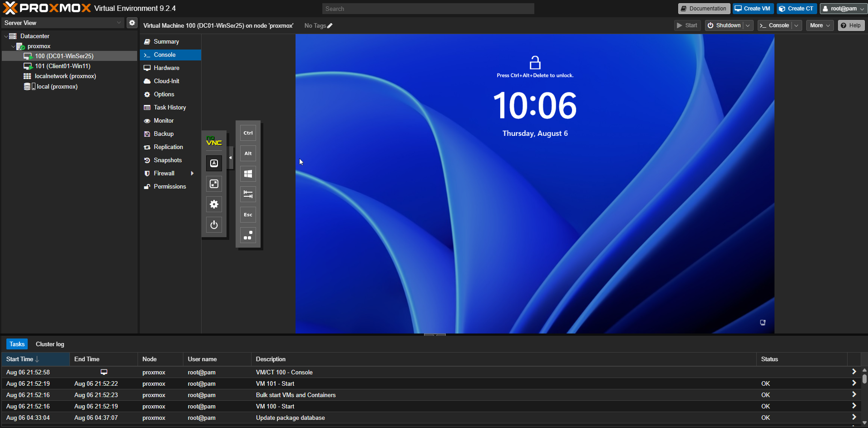Select Console in the VM side menu
This screenshot has height=428, width=868.
(x=170, y=55)
